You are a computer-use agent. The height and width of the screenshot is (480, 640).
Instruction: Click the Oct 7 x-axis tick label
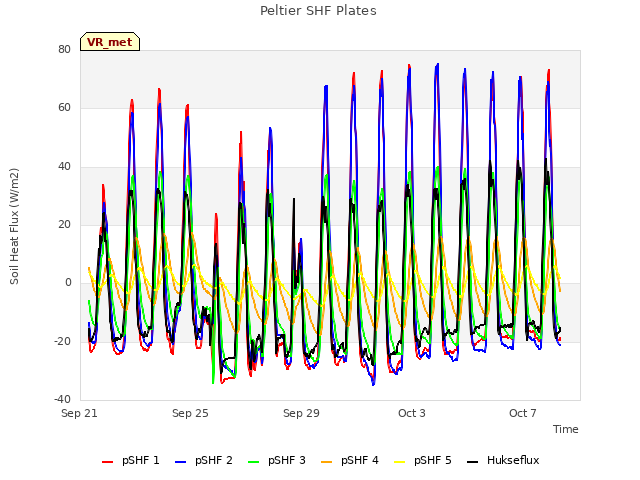click(523, 413)
